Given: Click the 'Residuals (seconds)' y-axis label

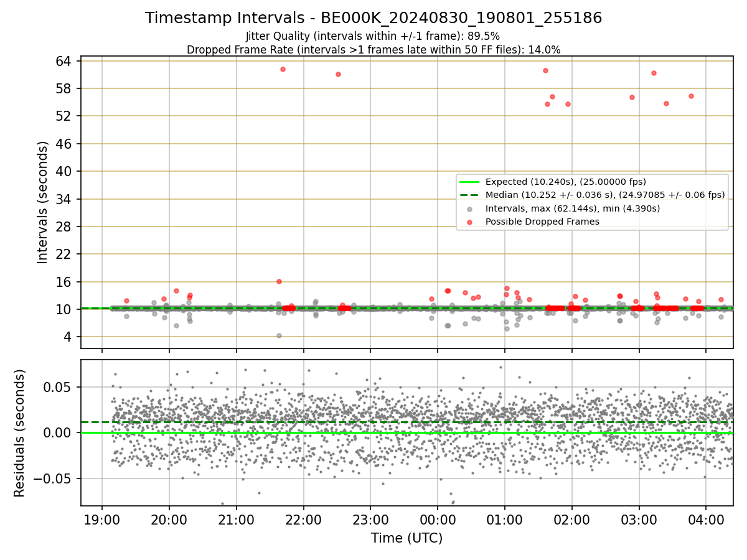Looking at the screenshot, I should [20, 433].
